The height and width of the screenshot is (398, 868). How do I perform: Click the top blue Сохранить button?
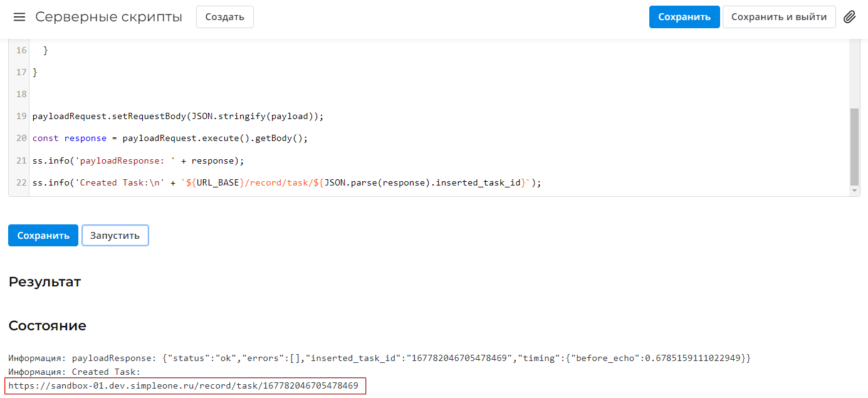(684, 17)
